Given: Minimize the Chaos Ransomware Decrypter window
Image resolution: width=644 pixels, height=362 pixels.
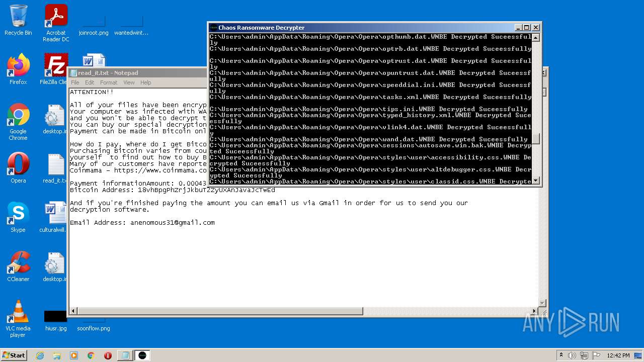Looking at the screenshot, I should click(x=518, y=28).
